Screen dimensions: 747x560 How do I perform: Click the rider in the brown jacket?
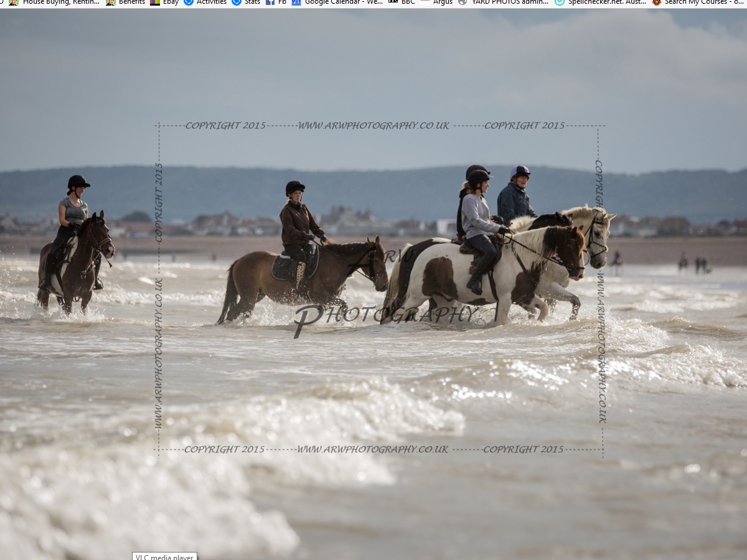297,224
